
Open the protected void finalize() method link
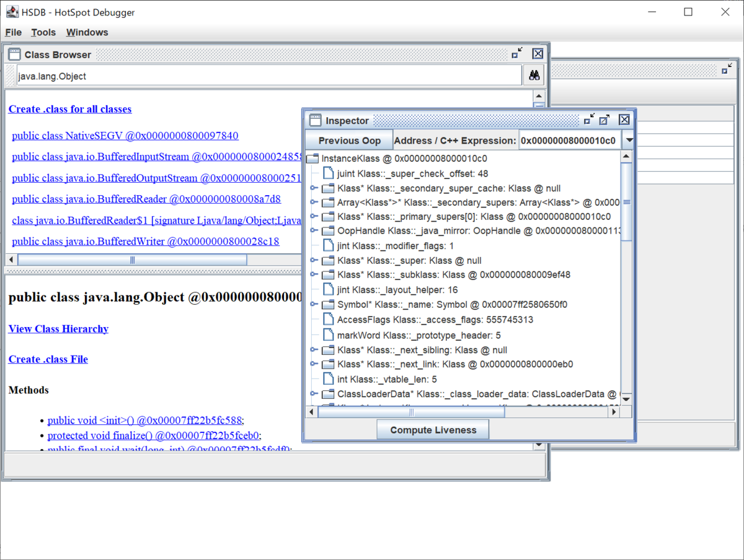(x=154, y=435)
